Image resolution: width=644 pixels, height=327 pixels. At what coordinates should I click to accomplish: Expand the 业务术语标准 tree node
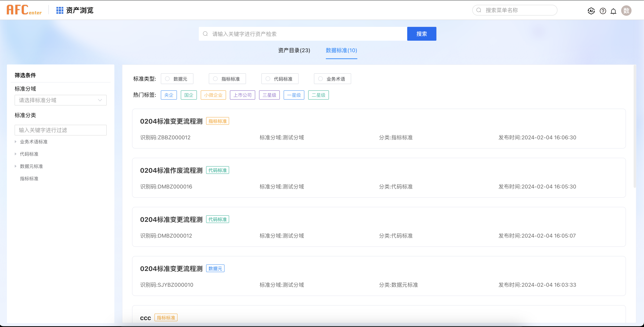coord(16,142)
